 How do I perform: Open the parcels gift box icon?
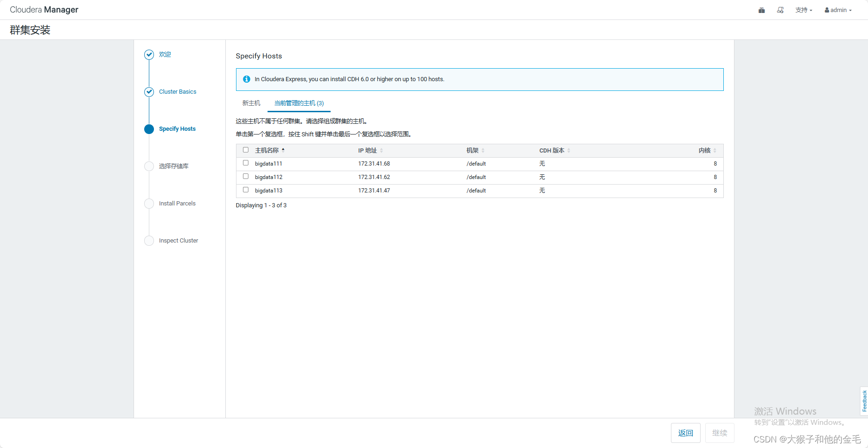pos(761,10)
